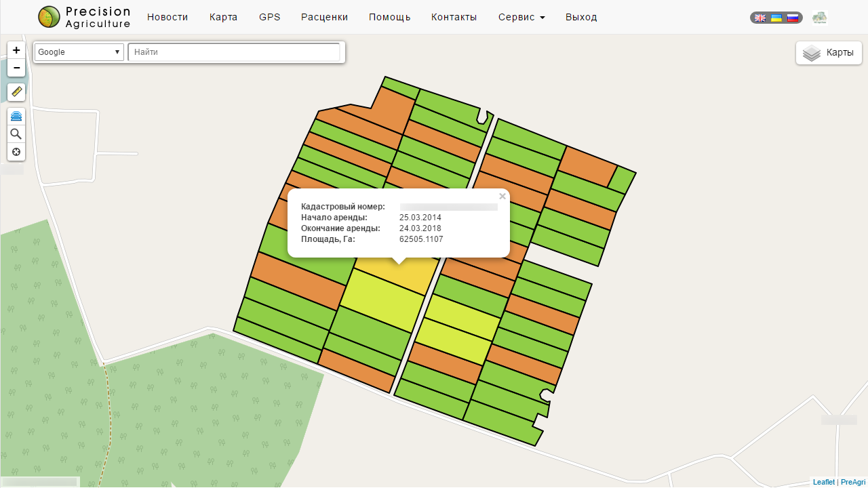Screen dimensions: 868x488
Task: Click the Начало аренды label
Action: pos(334,218)
